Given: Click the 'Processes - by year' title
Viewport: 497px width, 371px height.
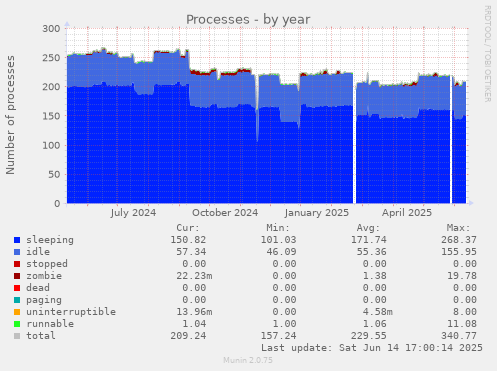Looking at the screenshot, I should click(x=248, y=20).
